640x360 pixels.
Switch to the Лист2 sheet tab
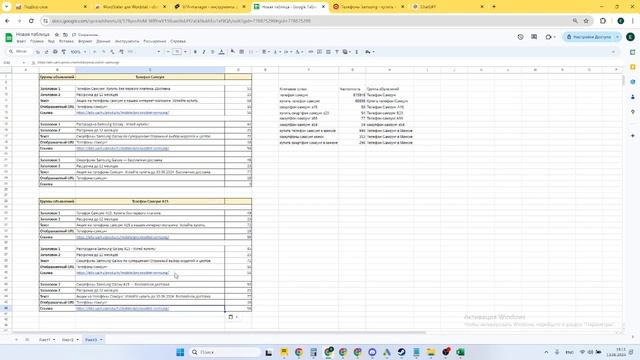pyautogui.click(x=67, y=340)
